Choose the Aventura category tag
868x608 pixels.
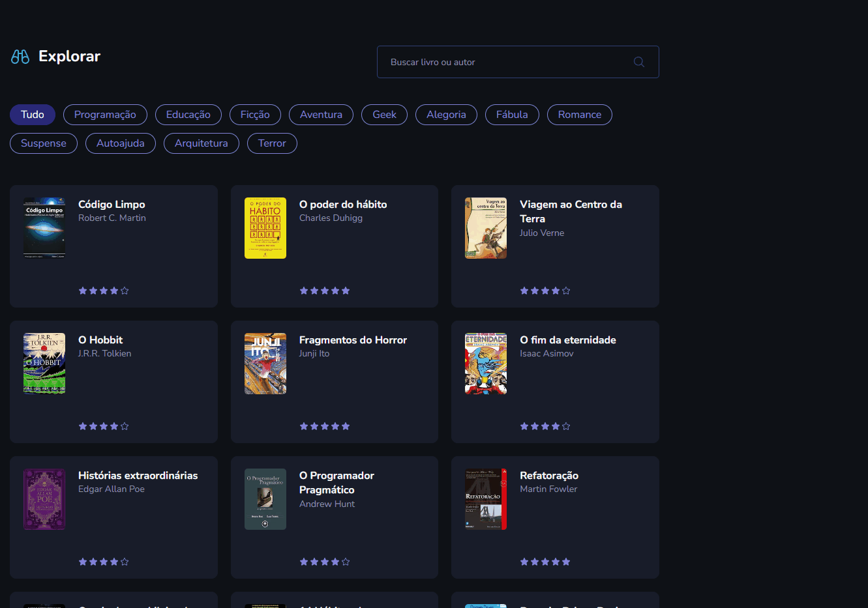point(321,115)
